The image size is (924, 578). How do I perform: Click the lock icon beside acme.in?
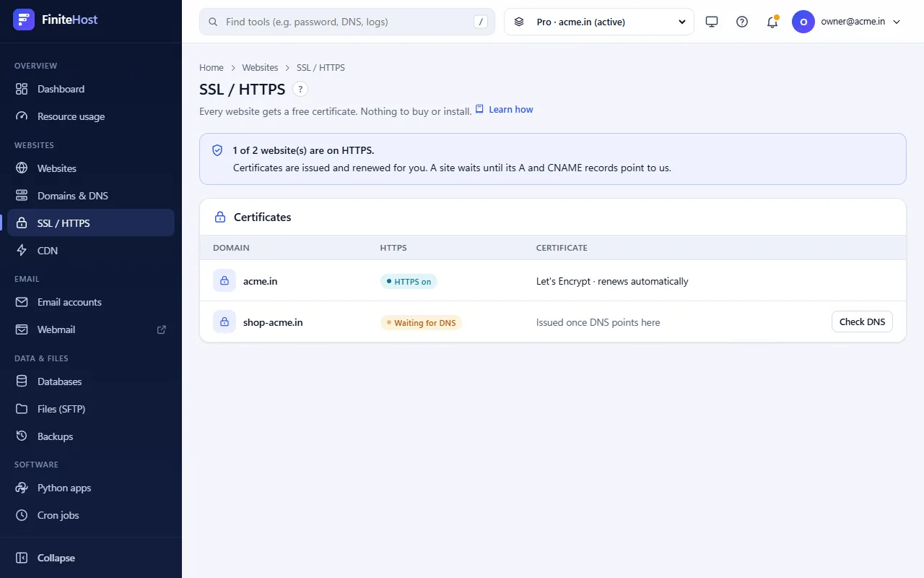tap(225, 280)
